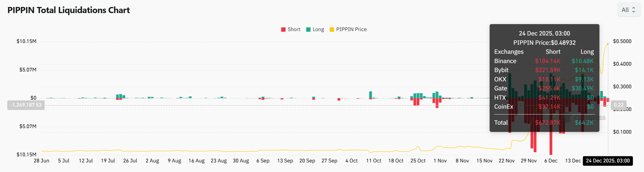Click the 0.22 price tag on the right axis
Viewport: 644px width, 172px height.
pyautogui.click(x=619, y=105)
